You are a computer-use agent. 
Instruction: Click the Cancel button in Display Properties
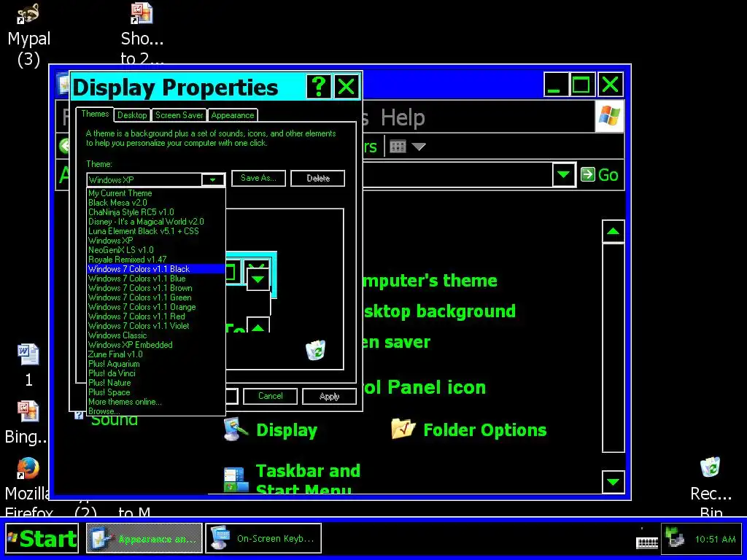270,396
